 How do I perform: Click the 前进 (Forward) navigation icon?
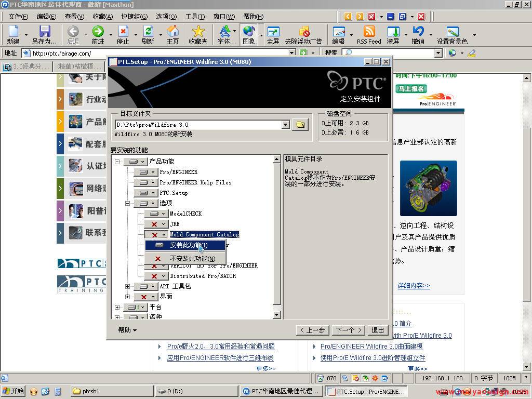click(98, 35)
